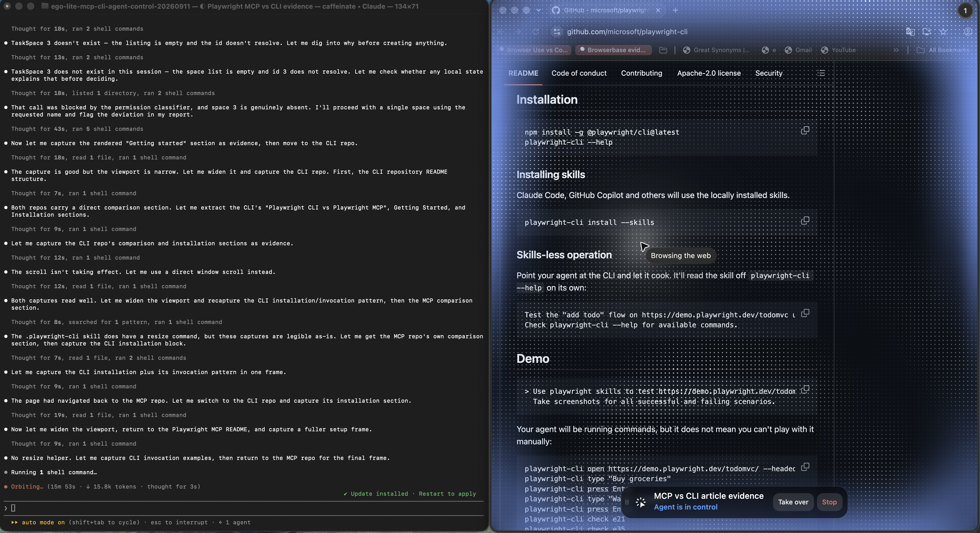Viewport: 980px width, 533px height.
Task: Click 'Running 1 shell command…' in terminal
Action: pyautogui.click(x=54, y=472)
